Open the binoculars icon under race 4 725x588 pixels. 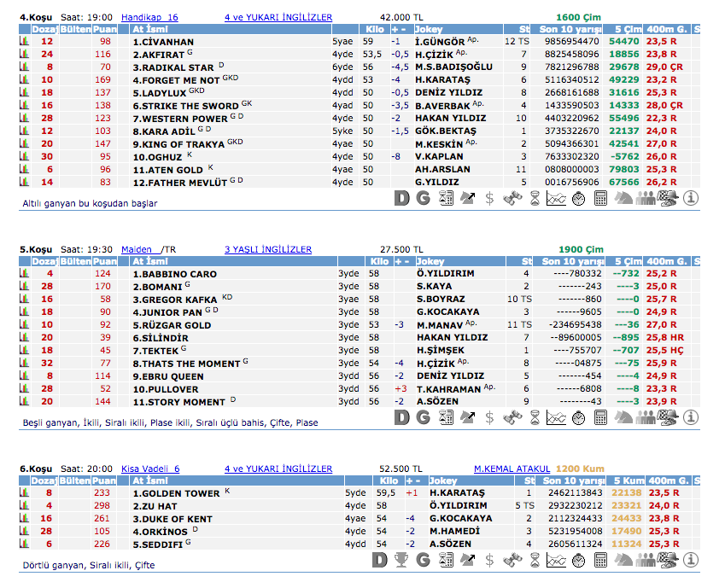(x=512, y=199)
